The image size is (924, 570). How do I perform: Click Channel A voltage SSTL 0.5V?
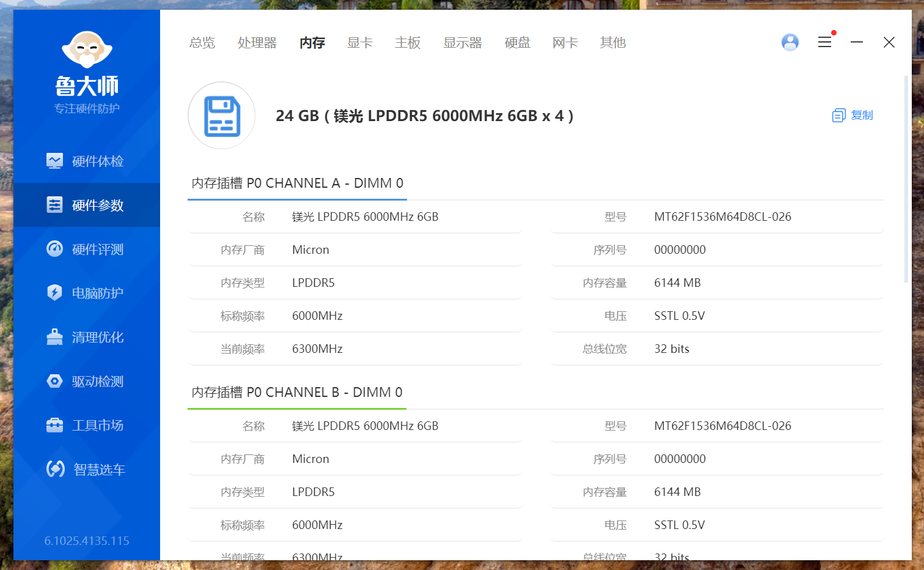680,316
